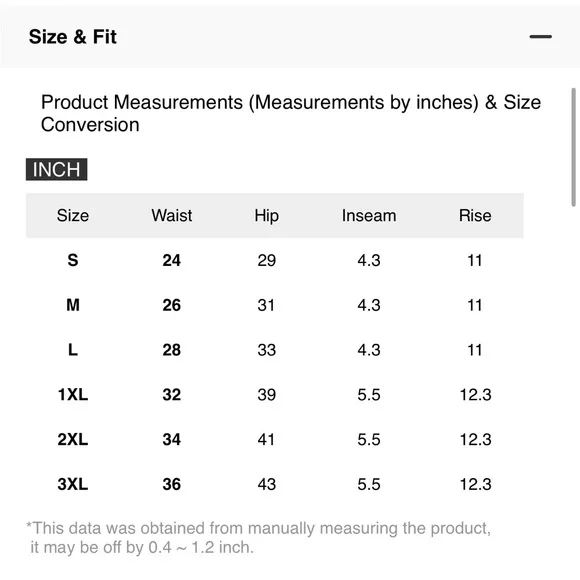Click rise value 12.3 for 2XL

point(475,439)
